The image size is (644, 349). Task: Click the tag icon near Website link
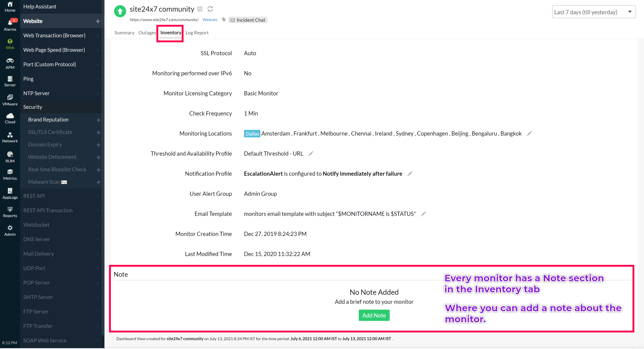click(224, 19)
